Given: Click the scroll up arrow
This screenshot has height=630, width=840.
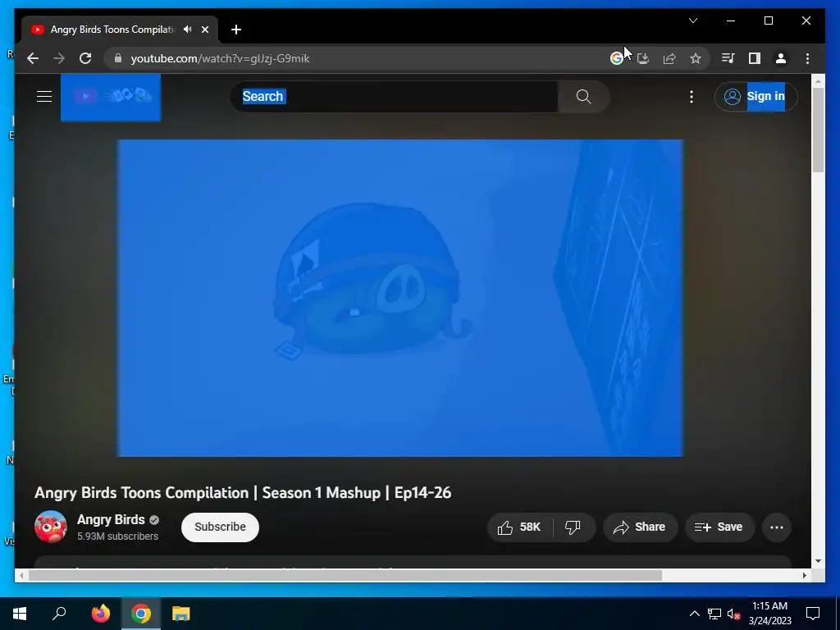Looking at the screenshot, I should pos(818,81).
